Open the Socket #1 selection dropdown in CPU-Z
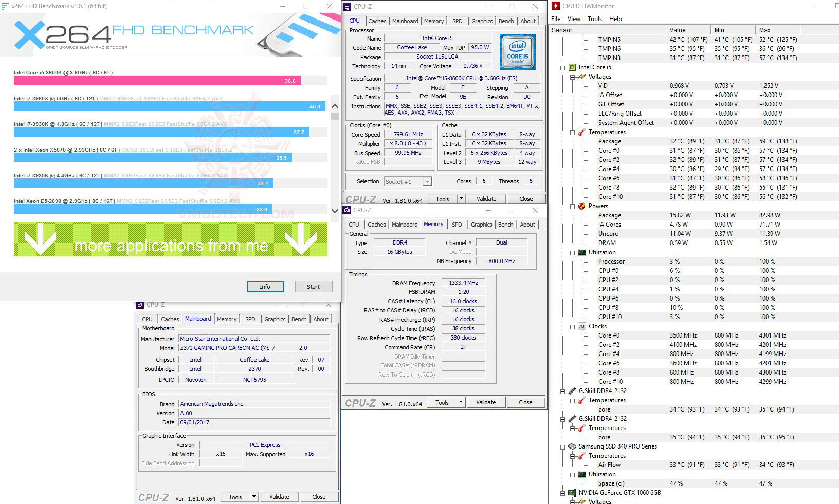Screen dimensions: 839x504 427,181
